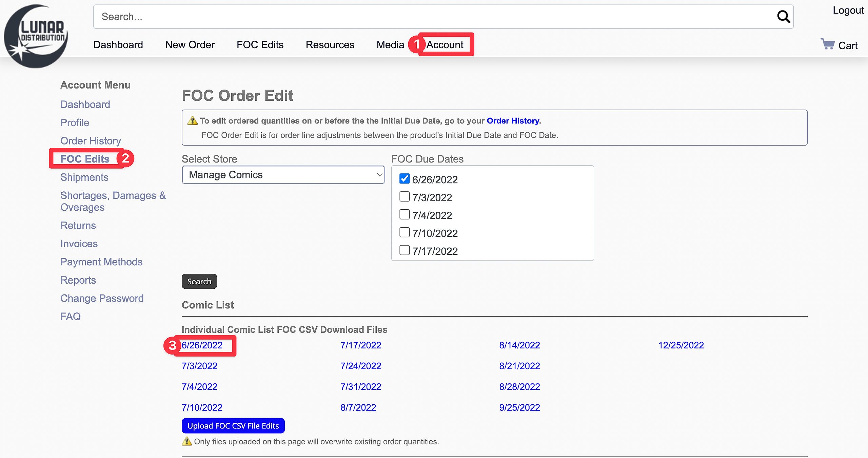The height and width of the screenshot is (458, 868).
Task: Open the shopping cart icon
Action: (x=828, y=44)
